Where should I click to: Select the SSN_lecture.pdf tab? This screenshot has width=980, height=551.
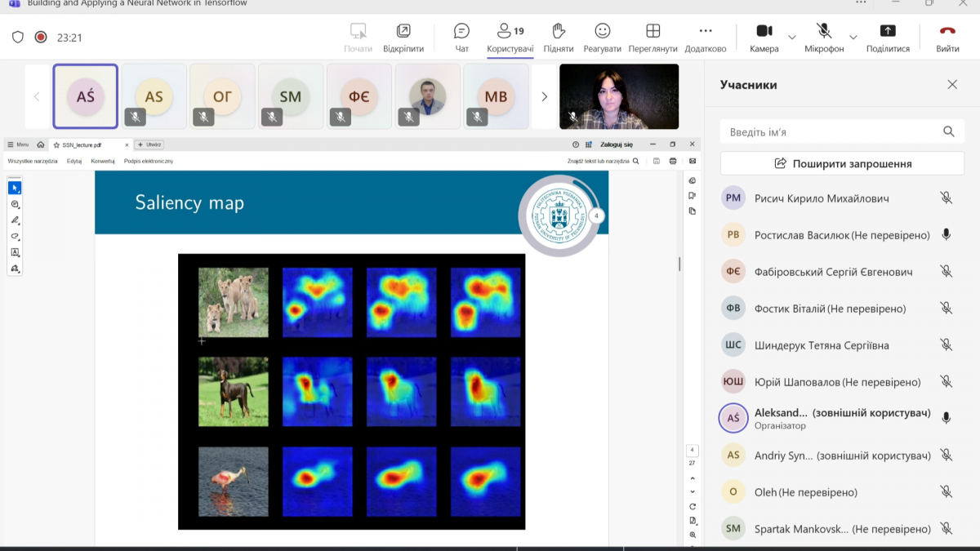click(x=82, y=144)
